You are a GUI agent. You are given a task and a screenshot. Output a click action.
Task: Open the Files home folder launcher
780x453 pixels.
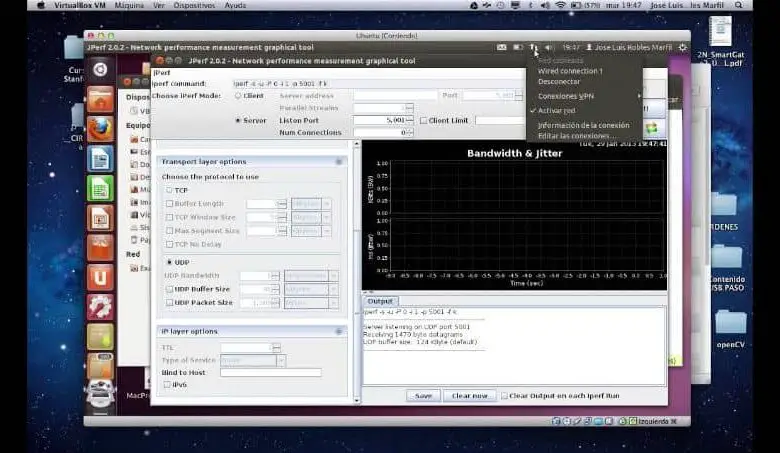pyautogui.click(x=100, y=99)
